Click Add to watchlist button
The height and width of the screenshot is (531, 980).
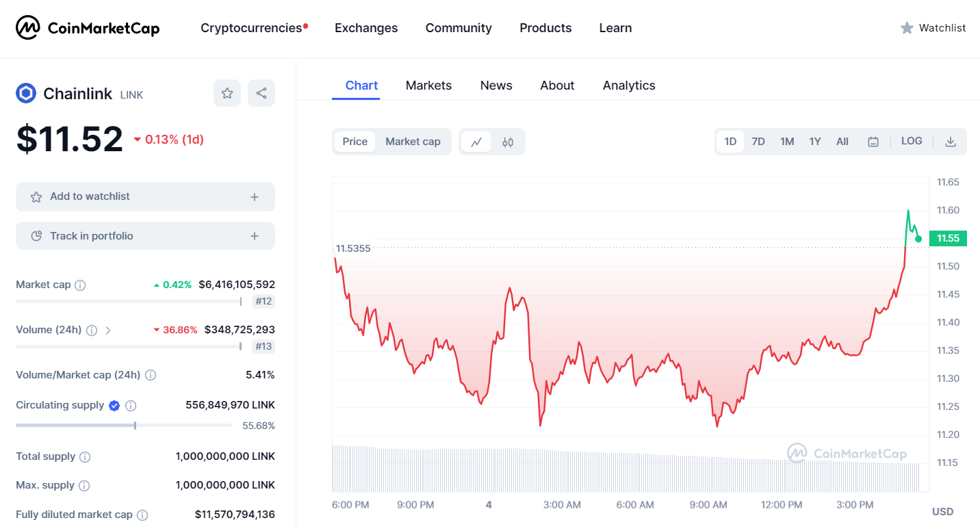[145, 196]
